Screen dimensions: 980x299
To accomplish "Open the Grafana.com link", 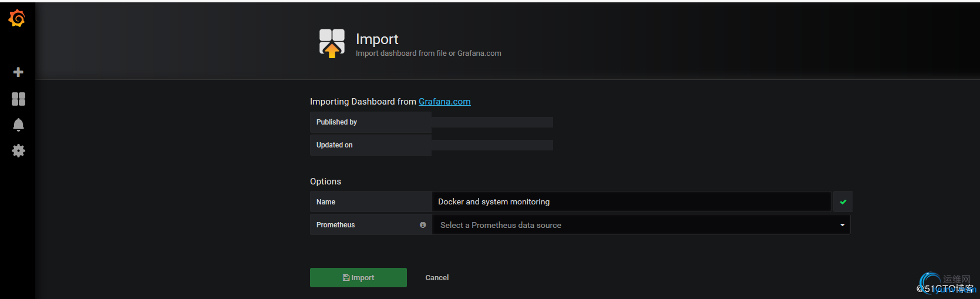I will pos(444,102).
